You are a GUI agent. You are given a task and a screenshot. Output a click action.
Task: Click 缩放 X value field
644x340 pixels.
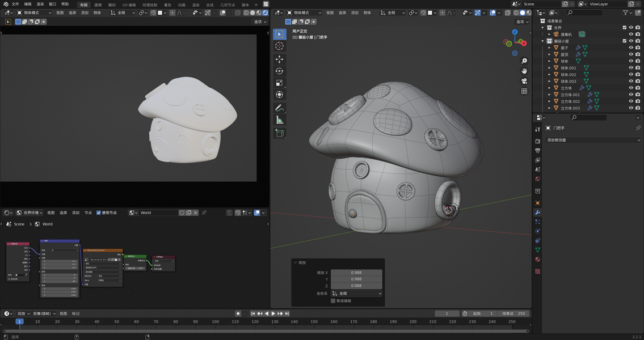(356, 273)
